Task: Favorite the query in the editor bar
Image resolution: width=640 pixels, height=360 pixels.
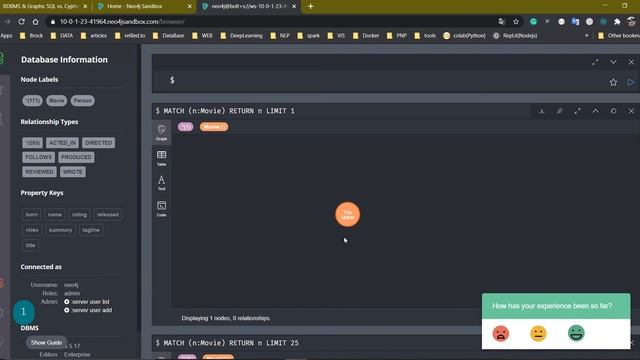Action: coord(613,82)
